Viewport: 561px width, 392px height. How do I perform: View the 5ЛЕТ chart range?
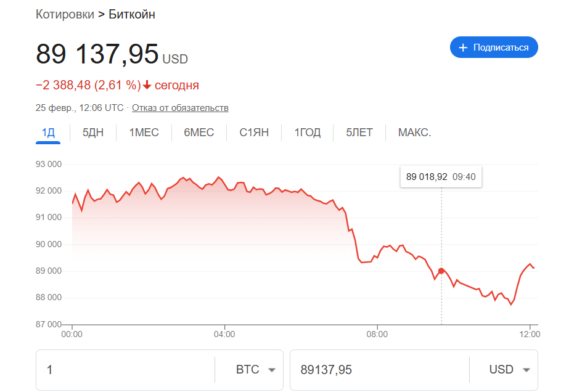coord(359,133)
